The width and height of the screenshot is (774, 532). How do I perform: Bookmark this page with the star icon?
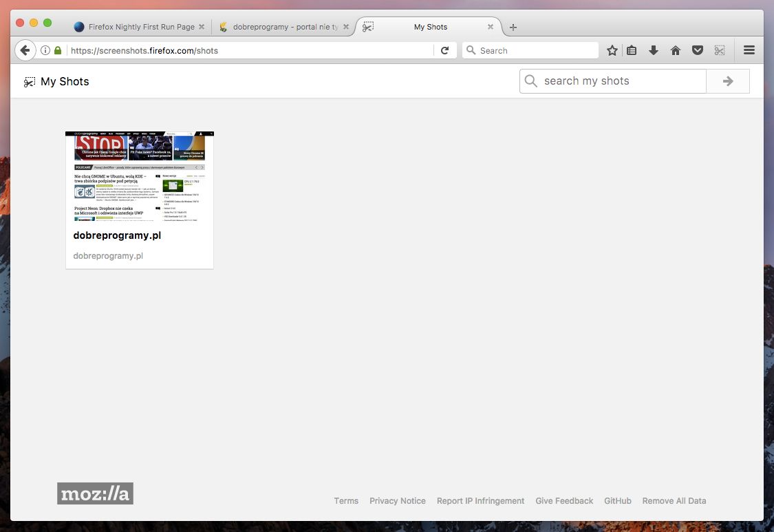(x=612, y=50)
